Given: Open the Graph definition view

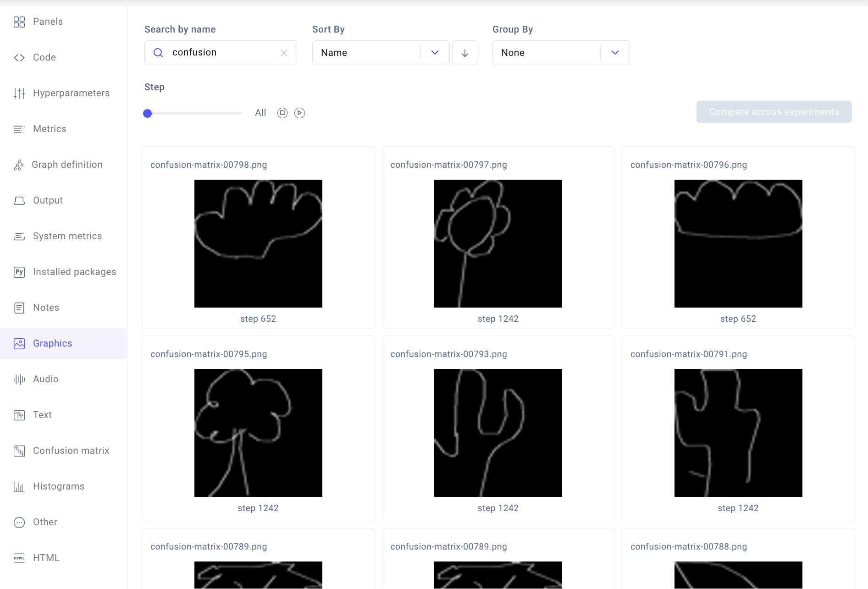Looking at the screenshot, I should click(x=67, y=165).
